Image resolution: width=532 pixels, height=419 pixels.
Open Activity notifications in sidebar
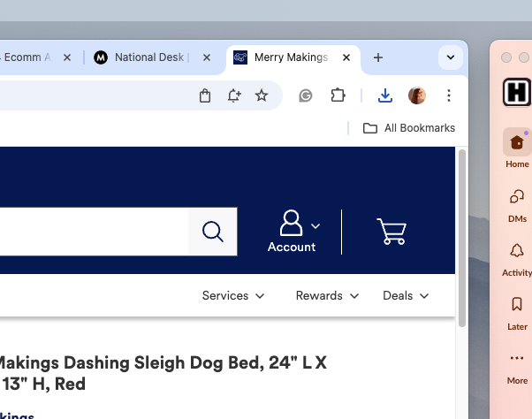517,257
